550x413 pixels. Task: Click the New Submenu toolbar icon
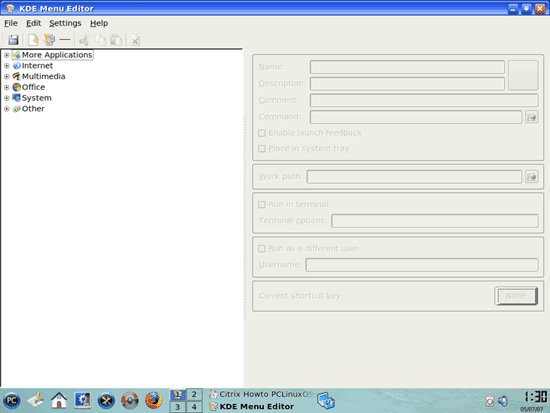49,40
